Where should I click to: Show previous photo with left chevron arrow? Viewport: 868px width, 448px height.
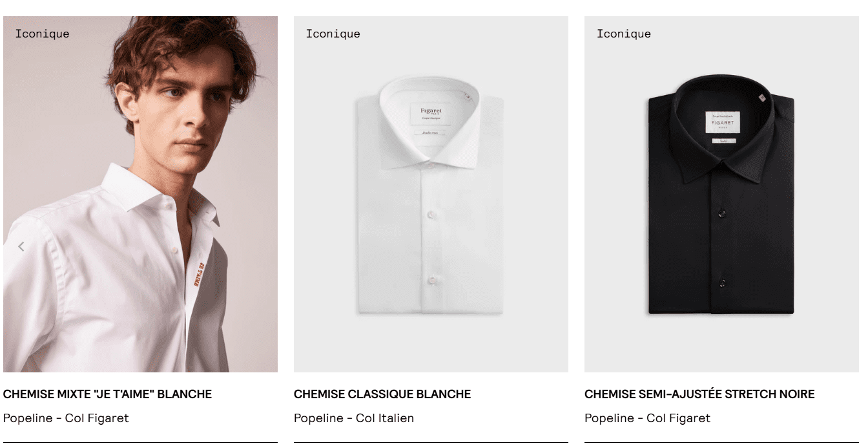pyautogui.click(x=21, y=246)
